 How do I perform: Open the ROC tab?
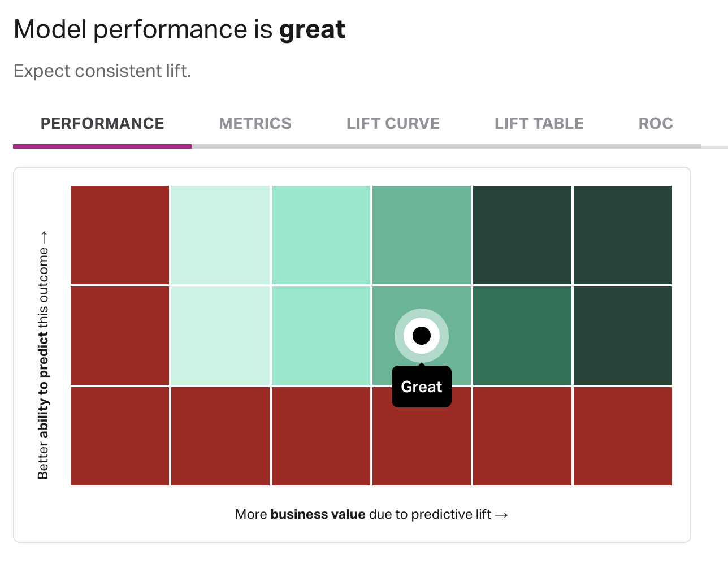coord(655,124)
